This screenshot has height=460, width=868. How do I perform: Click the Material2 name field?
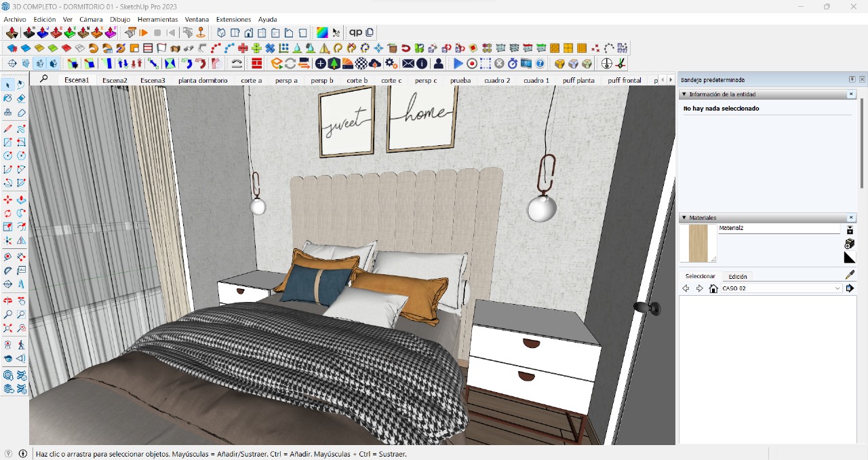(778, 229)
